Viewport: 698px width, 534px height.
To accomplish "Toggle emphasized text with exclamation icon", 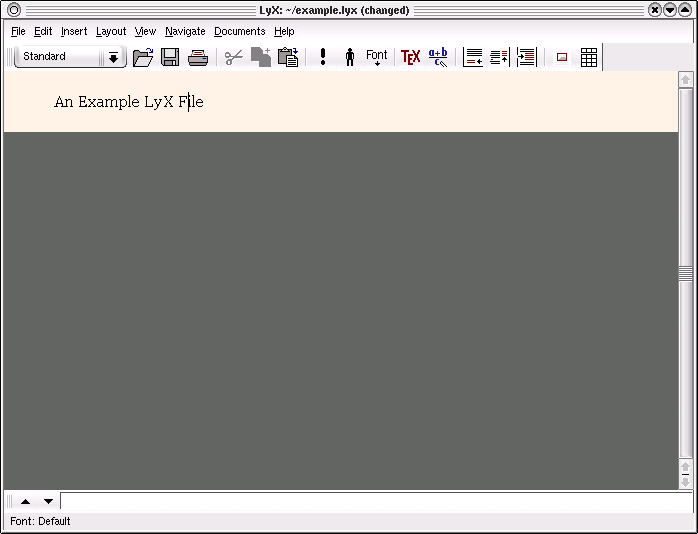I will (323, 57).
